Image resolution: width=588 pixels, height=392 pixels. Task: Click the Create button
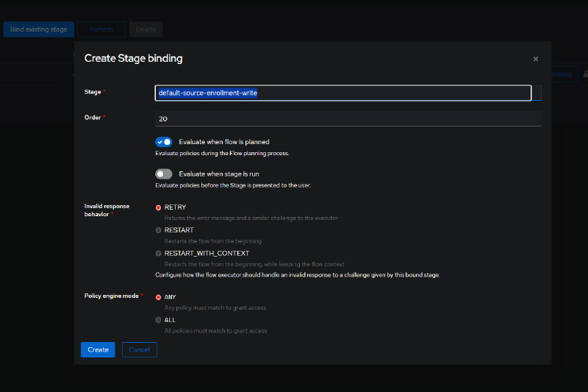(x=98, y=349)
